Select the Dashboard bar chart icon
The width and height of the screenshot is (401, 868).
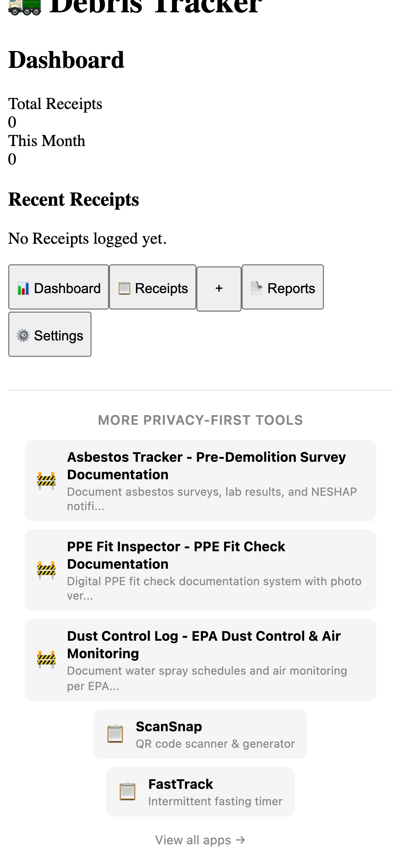click(x=23, y=288)
